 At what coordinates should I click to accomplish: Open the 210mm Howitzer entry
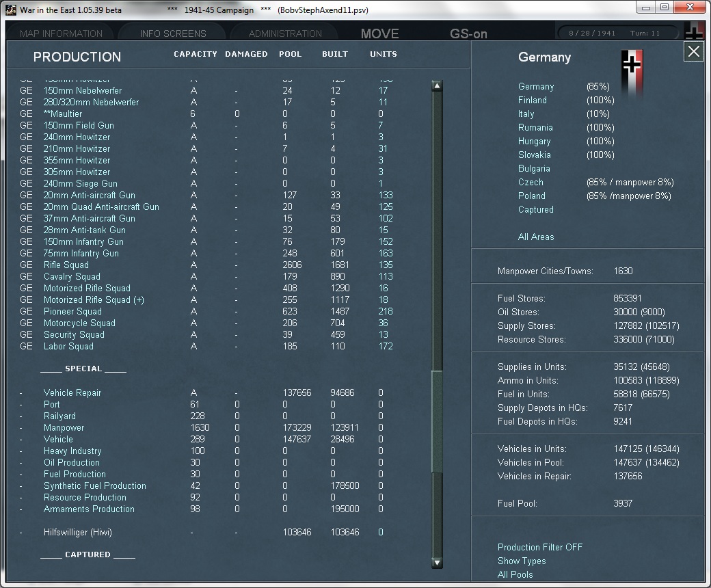point(77,148)
